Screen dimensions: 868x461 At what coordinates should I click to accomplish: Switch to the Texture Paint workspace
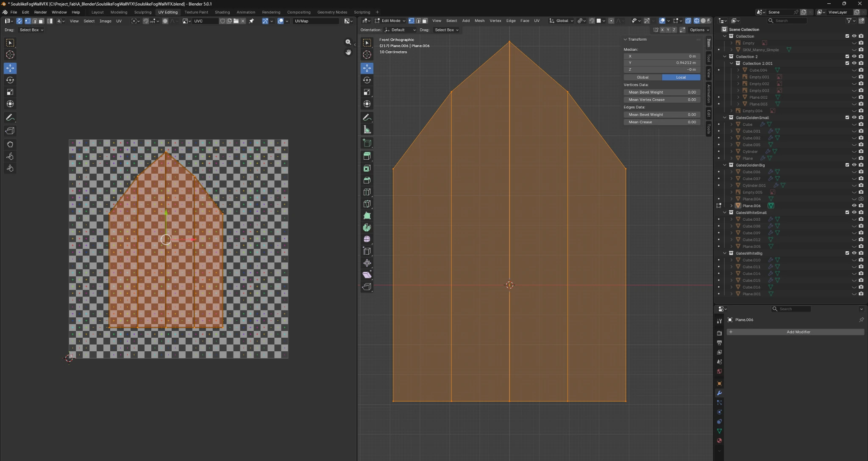(x=196, y=12)
